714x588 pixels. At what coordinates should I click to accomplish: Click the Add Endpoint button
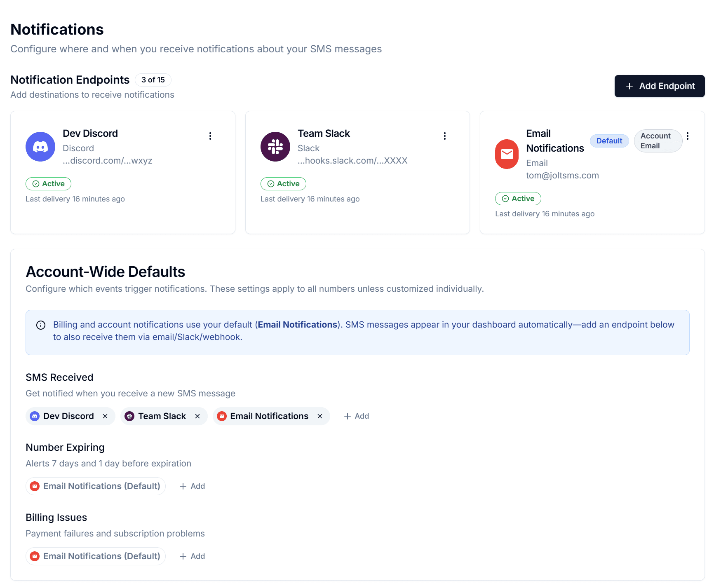659,86
